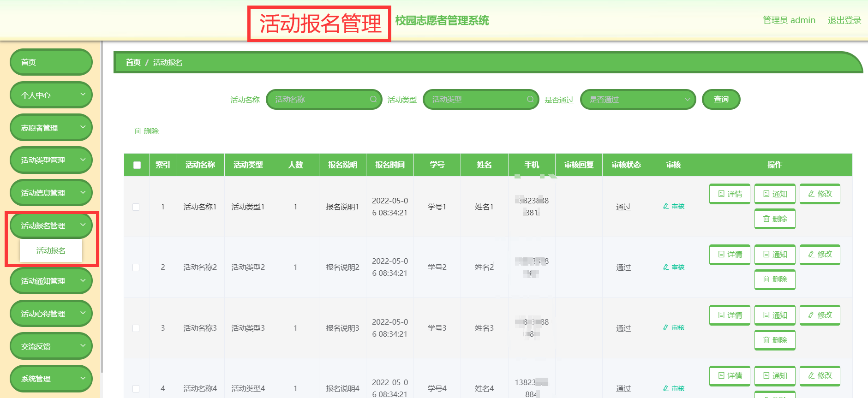Click 审核 pencil link in row 3
The width and height of the screenshot is (868, 398).
(673, 328)
